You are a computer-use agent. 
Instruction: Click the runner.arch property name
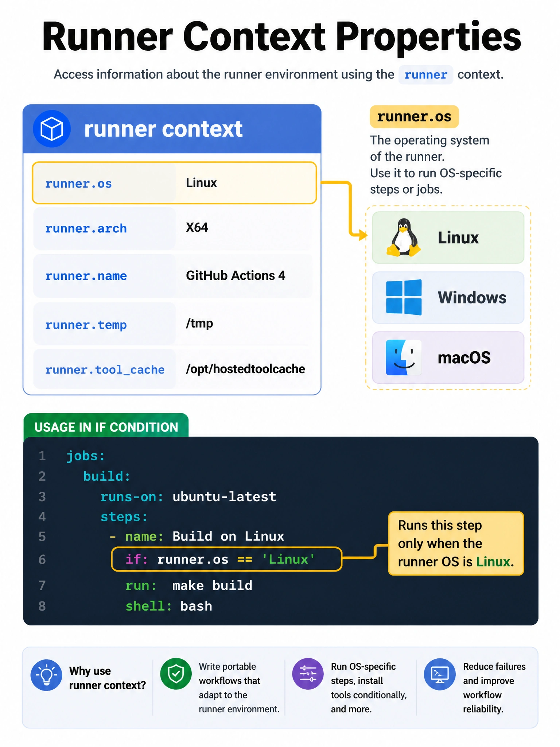(x=86, y=229)
